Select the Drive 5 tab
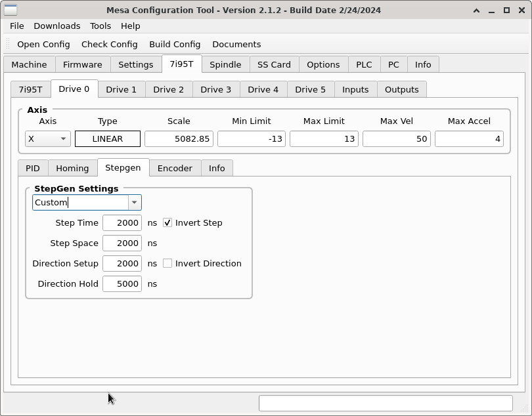 [x=310, y=89]
